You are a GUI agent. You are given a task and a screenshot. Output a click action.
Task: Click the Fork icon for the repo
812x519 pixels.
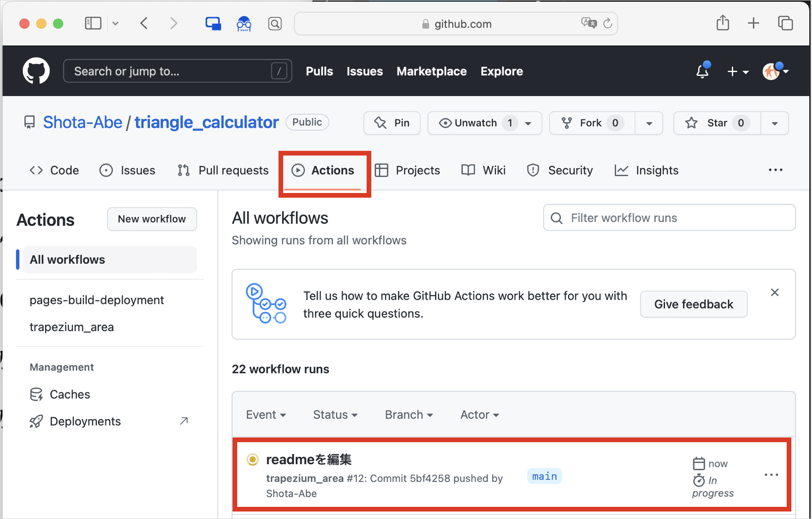coord(567,123)
